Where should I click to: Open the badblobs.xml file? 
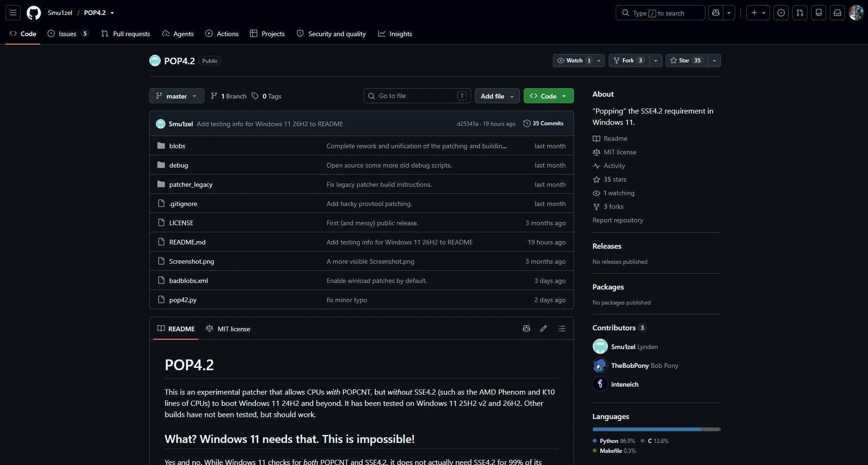click(188, 281)
